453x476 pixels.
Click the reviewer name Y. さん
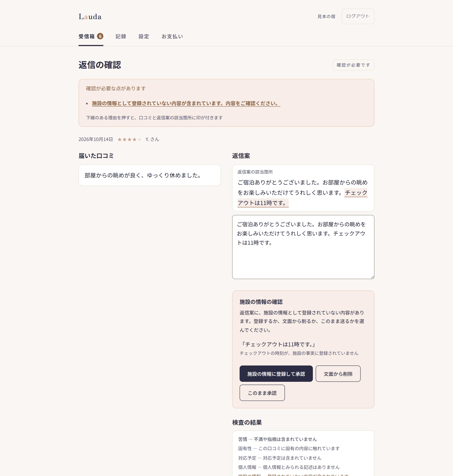(x=152, y=139)
